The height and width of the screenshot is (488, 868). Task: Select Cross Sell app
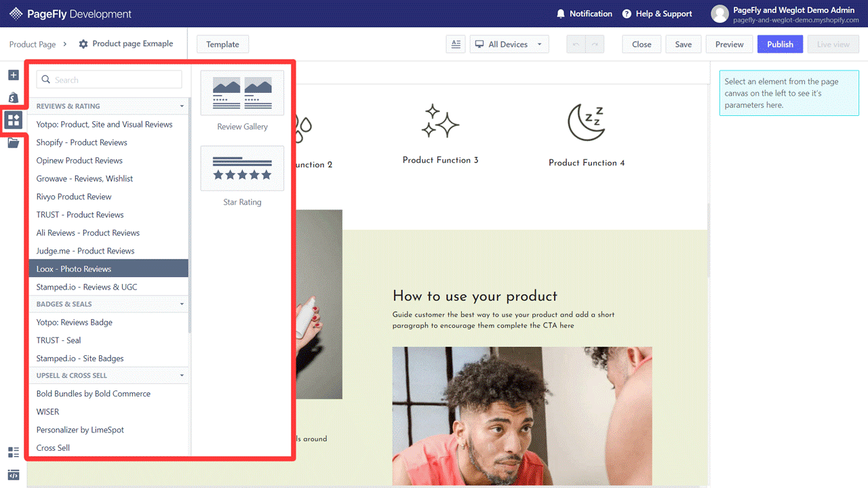coord(108,448)
